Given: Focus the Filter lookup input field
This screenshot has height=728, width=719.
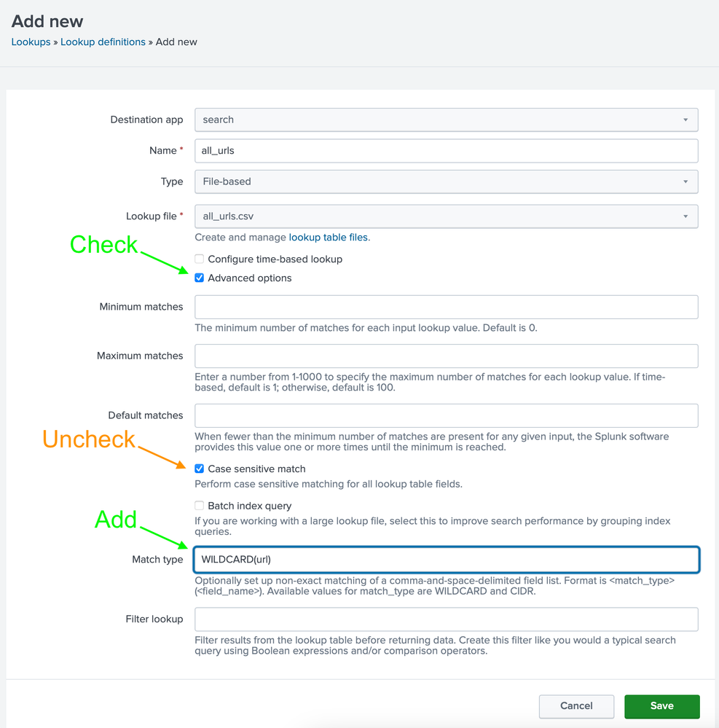Looking at the screenshot, I should pyautogui.click(x=446, y=619).
